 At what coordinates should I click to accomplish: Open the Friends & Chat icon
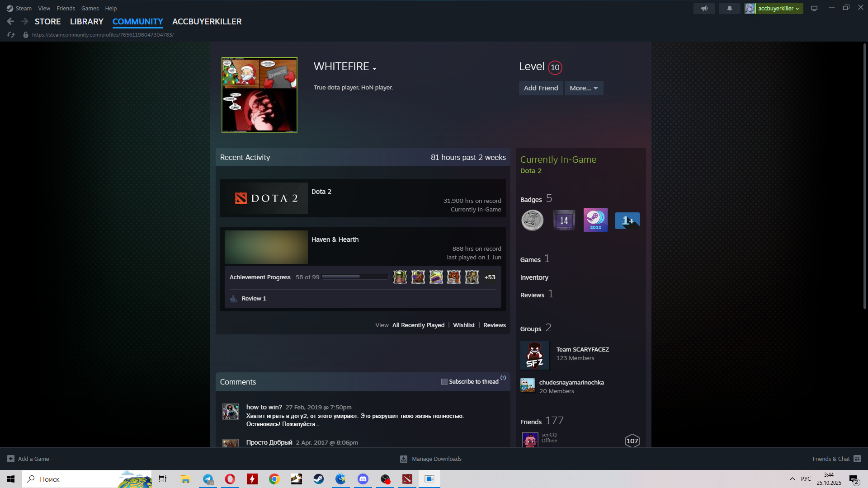[x=857, y=459]
